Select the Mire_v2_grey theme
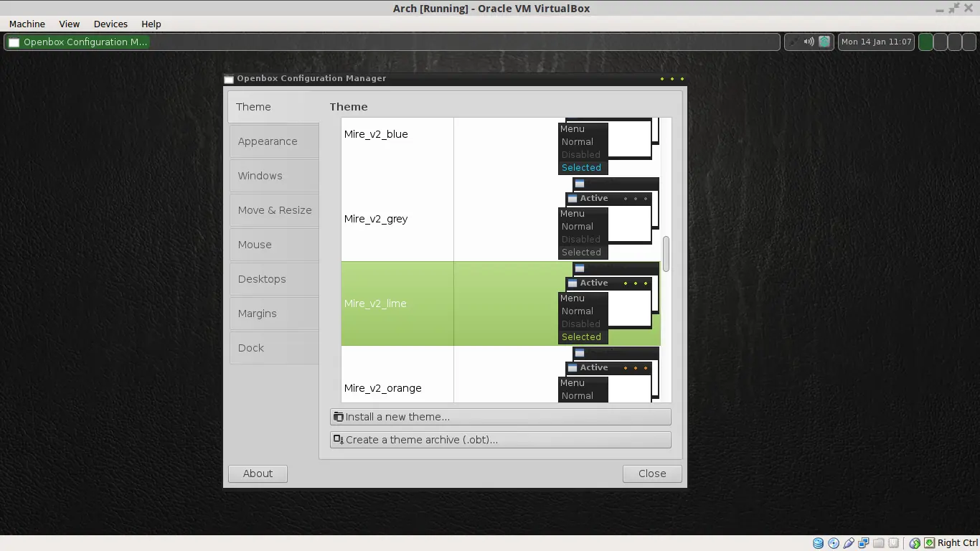The width and height of the screenshot is (980, 551). (500, 219)
